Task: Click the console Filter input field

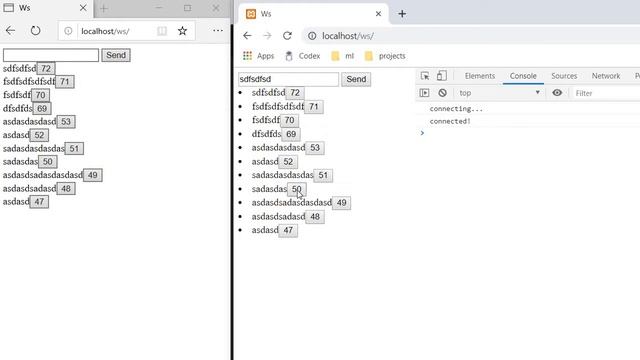Action: tap(606, 93)
